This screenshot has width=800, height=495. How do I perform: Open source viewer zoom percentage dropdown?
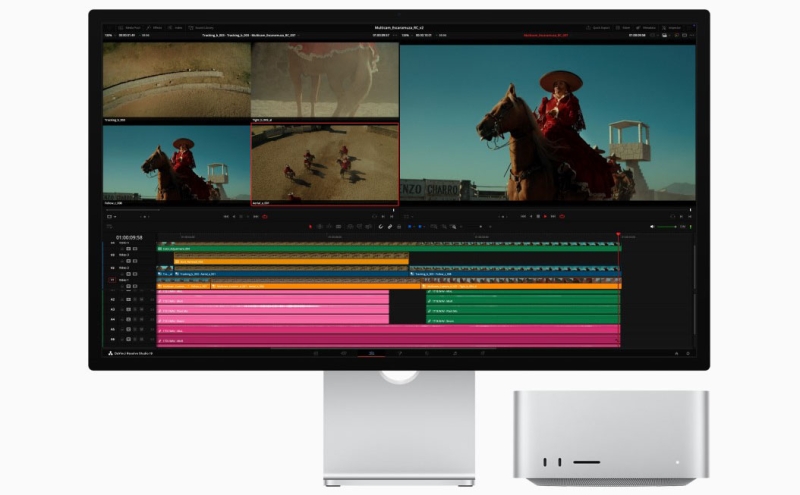pos(108,35)
